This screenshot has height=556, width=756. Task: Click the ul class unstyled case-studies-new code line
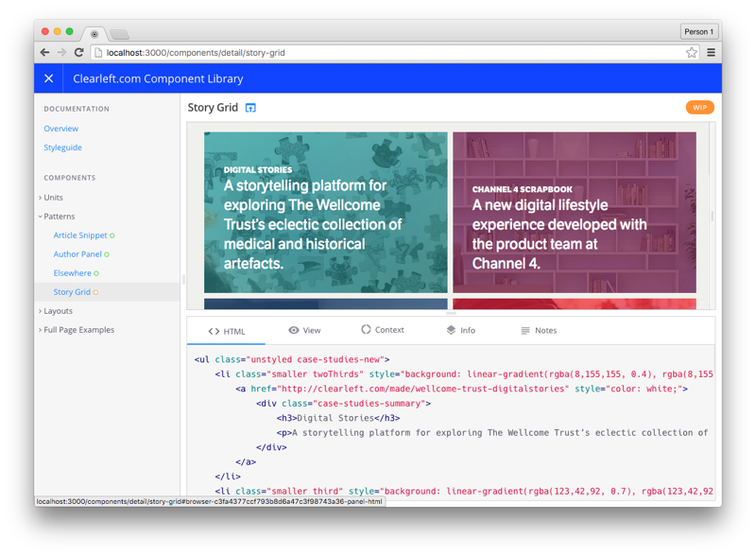292,359
